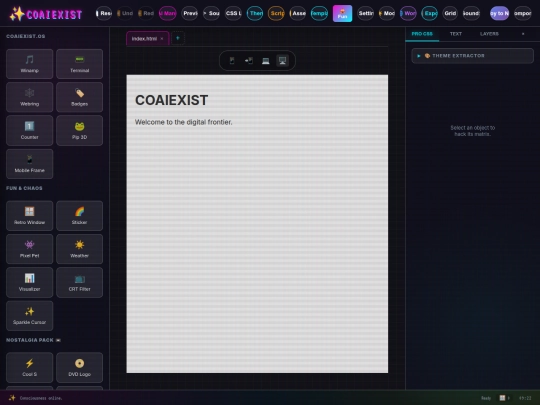Open the Source toolbar button

tap(211, 13)
